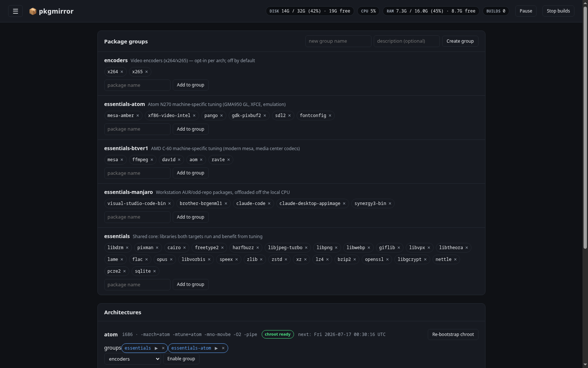Viewport: 588px width, 368px height.
Task: Remove harfbuzz package chip
Action: (x=258, y=248)
